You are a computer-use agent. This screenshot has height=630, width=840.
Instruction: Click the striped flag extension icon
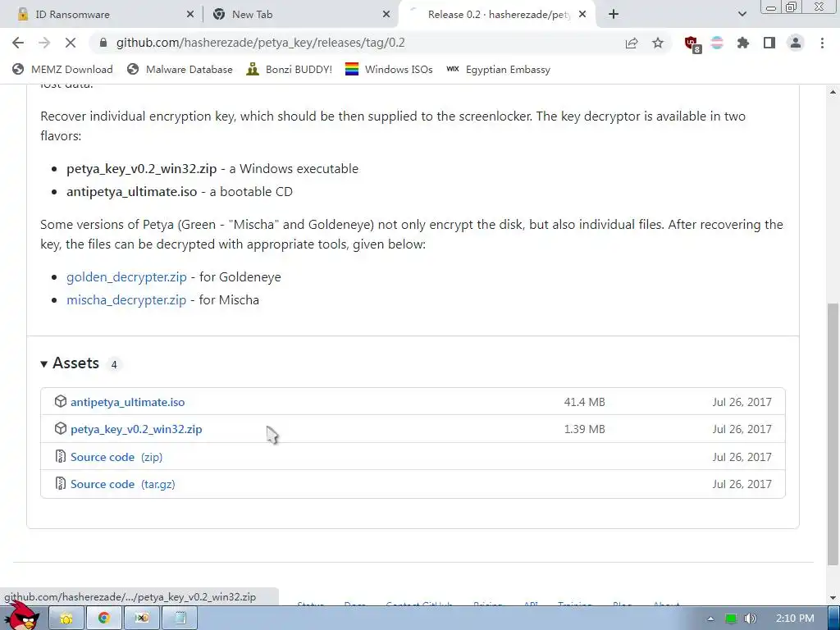[717, 43]
